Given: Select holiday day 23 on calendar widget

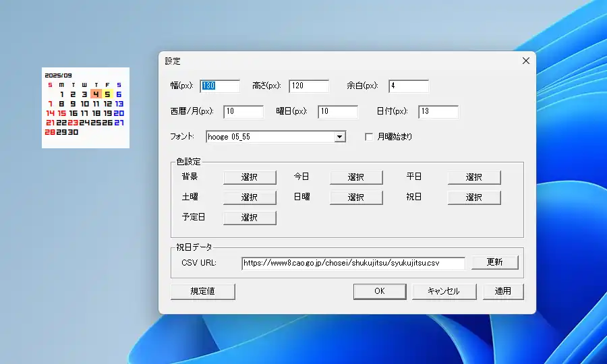Looking at the screenshot, I should [x=73, y=123].
